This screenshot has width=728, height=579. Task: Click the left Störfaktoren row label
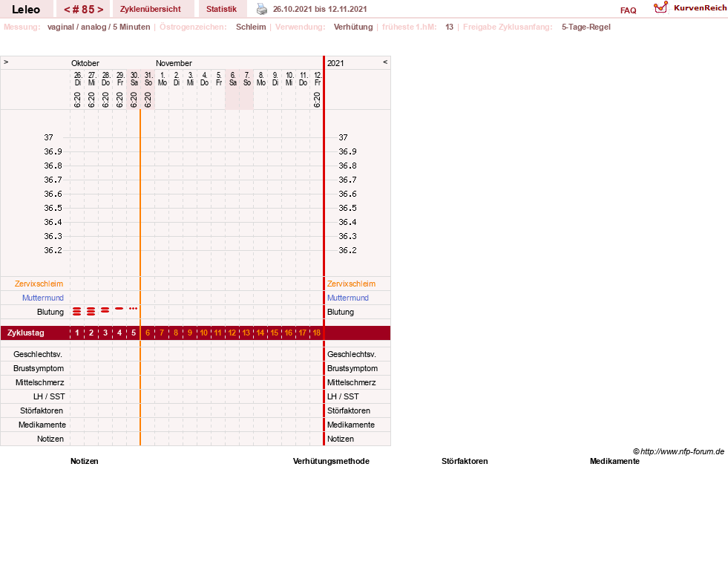tap(42, 410)
